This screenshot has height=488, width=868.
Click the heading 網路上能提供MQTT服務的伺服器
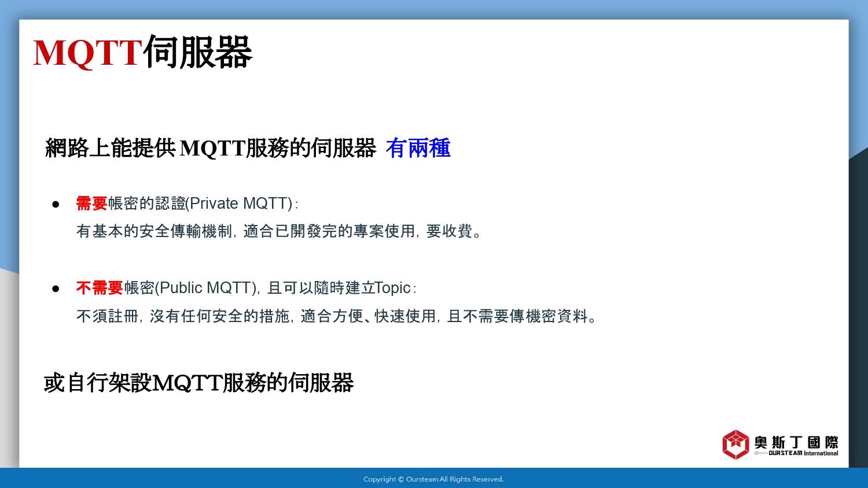click(211, 149)
